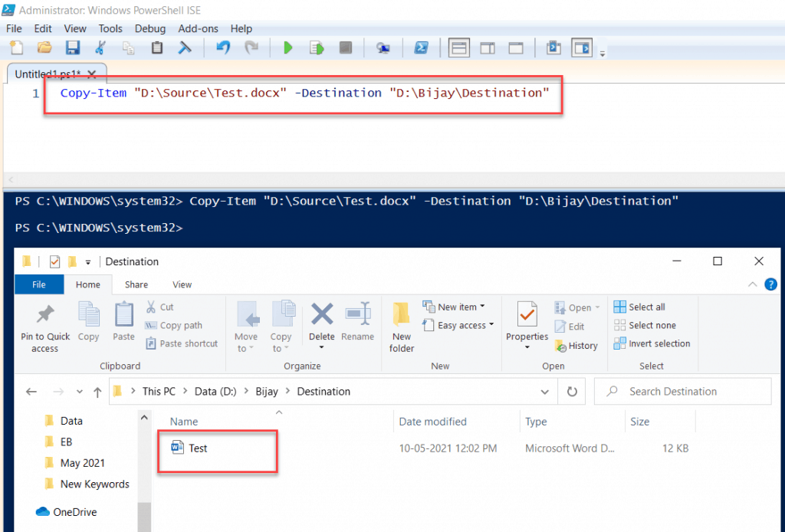Image resolution: width=785 pixels, height=532 pixels.
Task: Open a script with the folder icon
Action: [x=44, y=48]
